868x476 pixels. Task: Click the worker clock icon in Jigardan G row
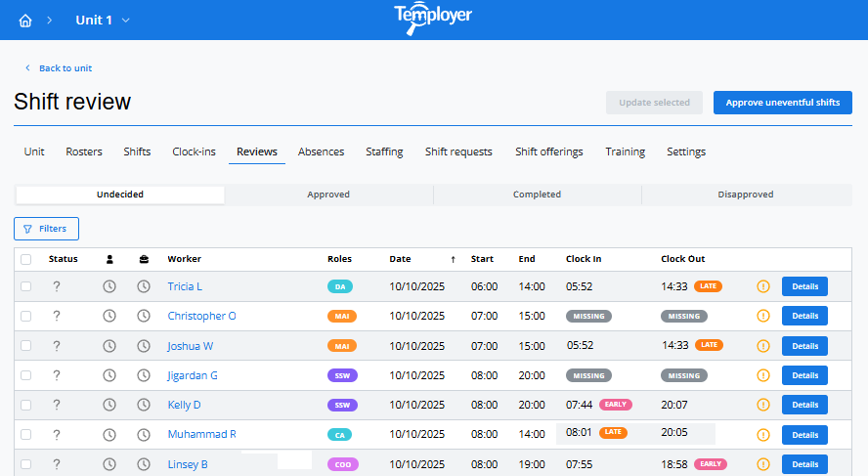pyautogui.click(x=109, y=375)
